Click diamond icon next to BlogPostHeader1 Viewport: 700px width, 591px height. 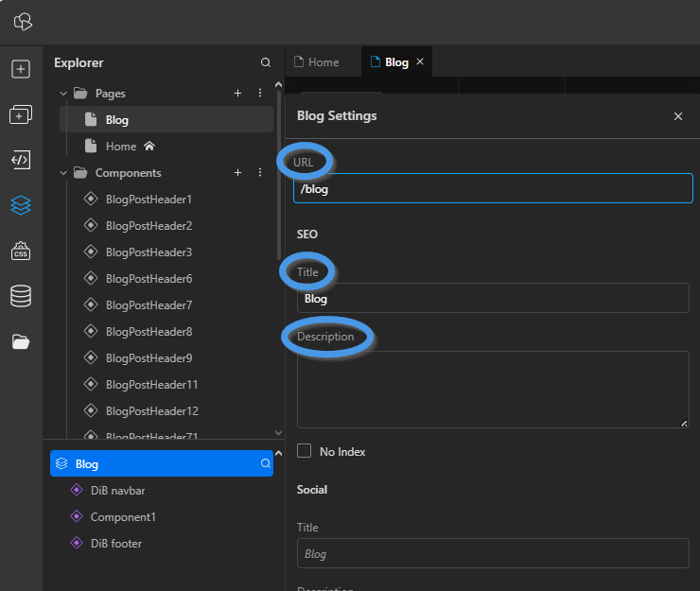[x=91, y=199]
